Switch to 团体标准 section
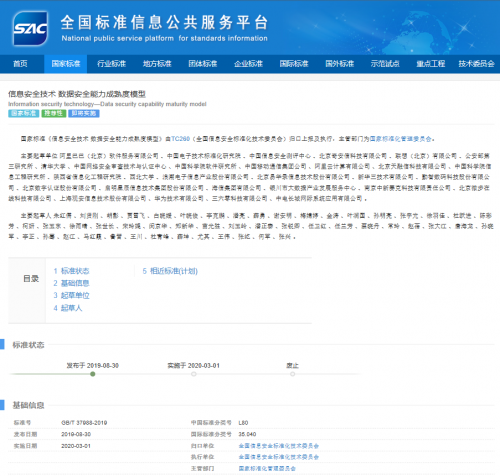The image size is (500, 476). (203, 64)
